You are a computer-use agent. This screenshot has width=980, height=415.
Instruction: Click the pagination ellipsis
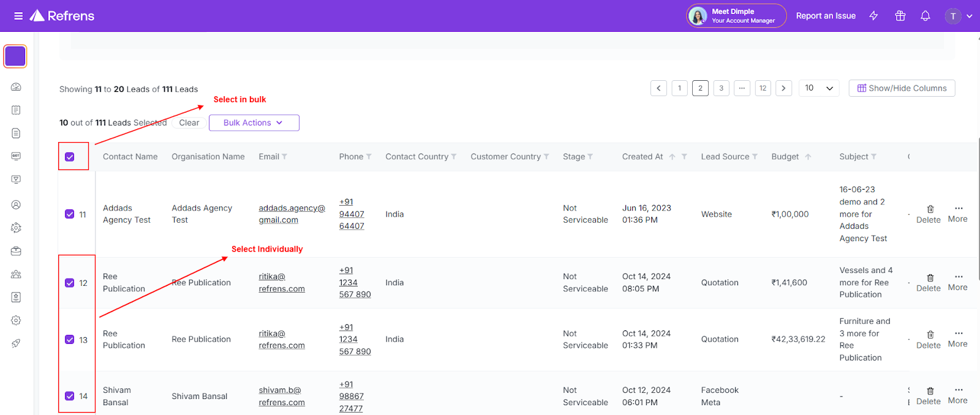[x=742, y=88]
